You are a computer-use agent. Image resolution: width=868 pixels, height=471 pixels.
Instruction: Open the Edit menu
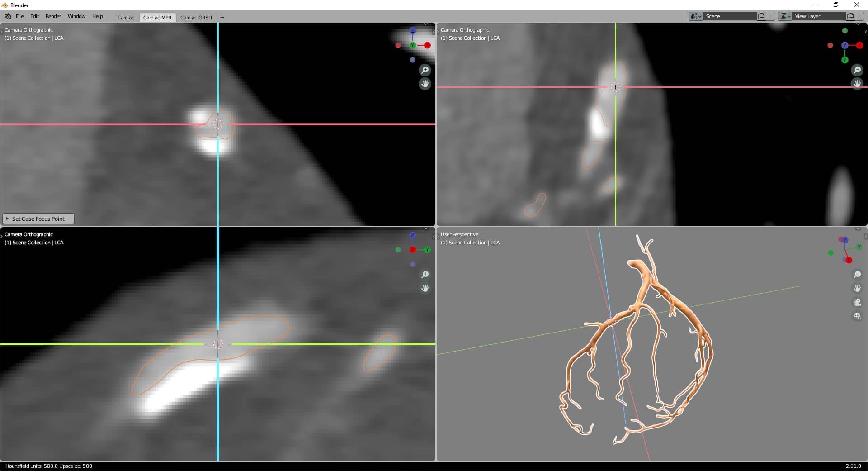pos(34,16)
